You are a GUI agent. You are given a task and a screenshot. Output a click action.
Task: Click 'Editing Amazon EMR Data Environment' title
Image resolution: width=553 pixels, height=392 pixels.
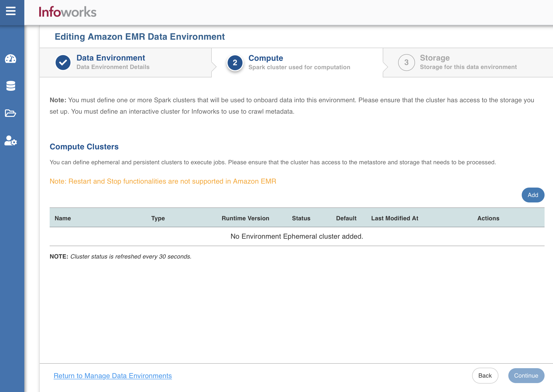[140, 37]
